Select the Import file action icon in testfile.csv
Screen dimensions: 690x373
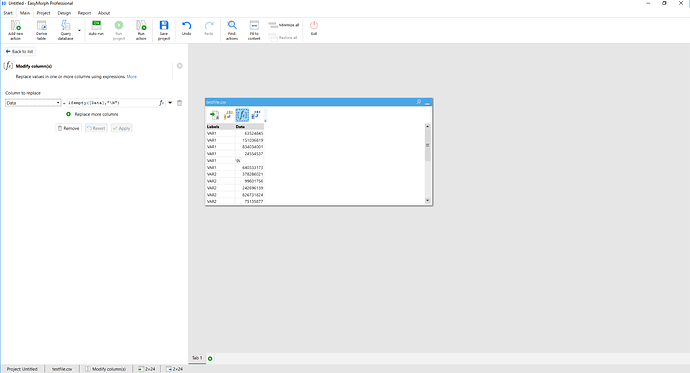[214, 115]
